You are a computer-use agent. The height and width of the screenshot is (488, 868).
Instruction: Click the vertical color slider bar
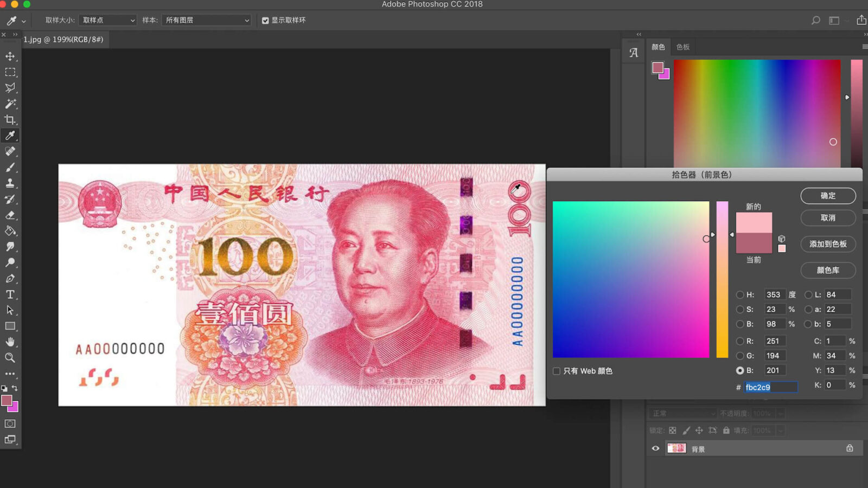(x=722, y=279)
